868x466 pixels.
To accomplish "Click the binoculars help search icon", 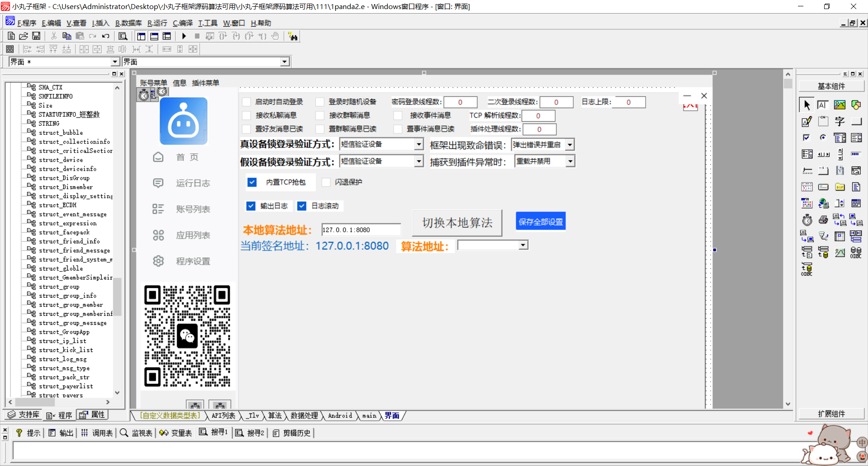I will pos(293,37).
